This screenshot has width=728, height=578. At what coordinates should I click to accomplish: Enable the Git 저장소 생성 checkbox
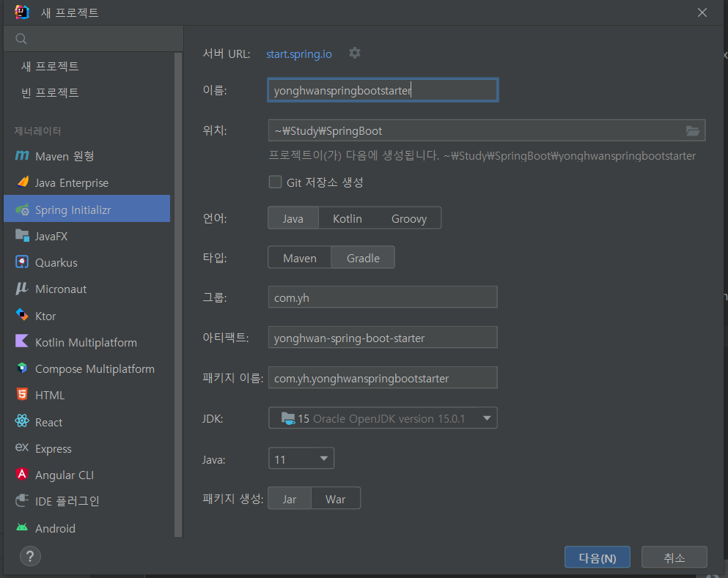pos(275,182)
